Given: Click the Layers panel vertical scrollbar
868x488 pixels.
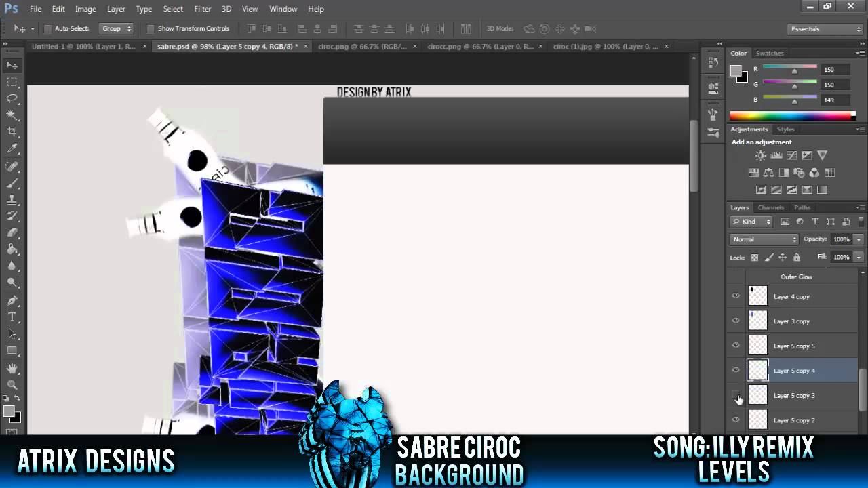Looking at the screenshot, I should [x=863, y=389].
